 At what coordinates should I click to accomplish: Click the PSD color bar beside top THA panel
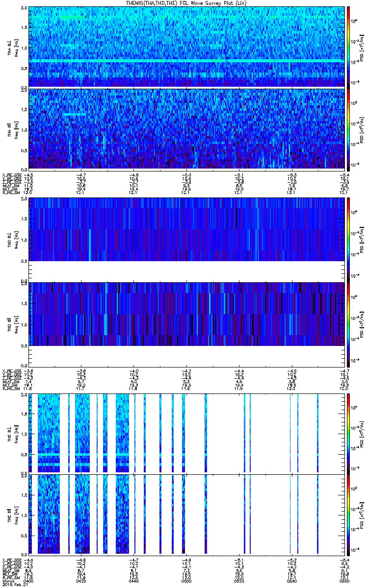click(348, 47)
